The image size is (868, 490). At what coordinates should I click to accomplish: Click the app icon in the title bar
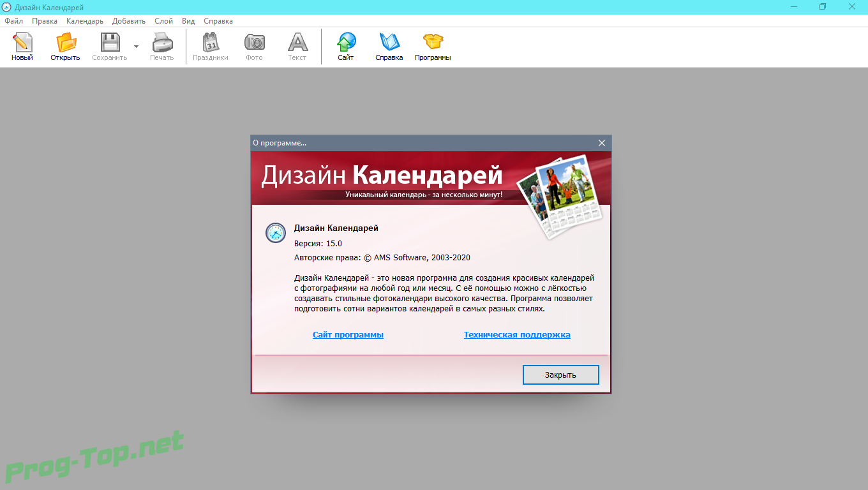pos(6,7)
